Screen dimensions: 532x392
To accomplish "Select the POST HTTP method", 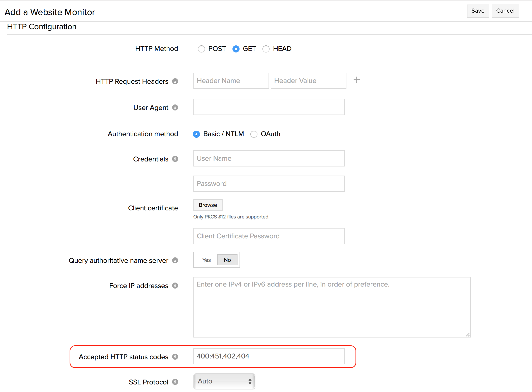I will pyautogui.click(x=201, y=49).
